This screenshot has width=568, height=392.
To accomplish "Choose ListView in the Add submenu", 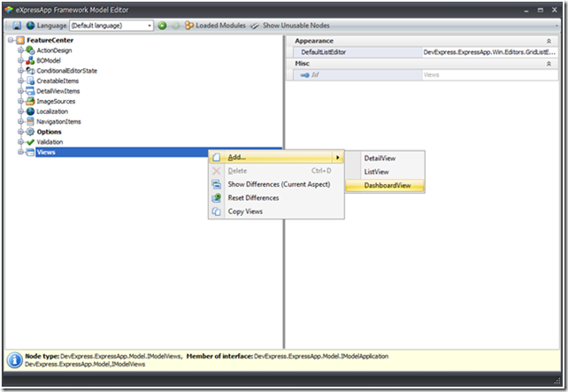I will 385,172.
